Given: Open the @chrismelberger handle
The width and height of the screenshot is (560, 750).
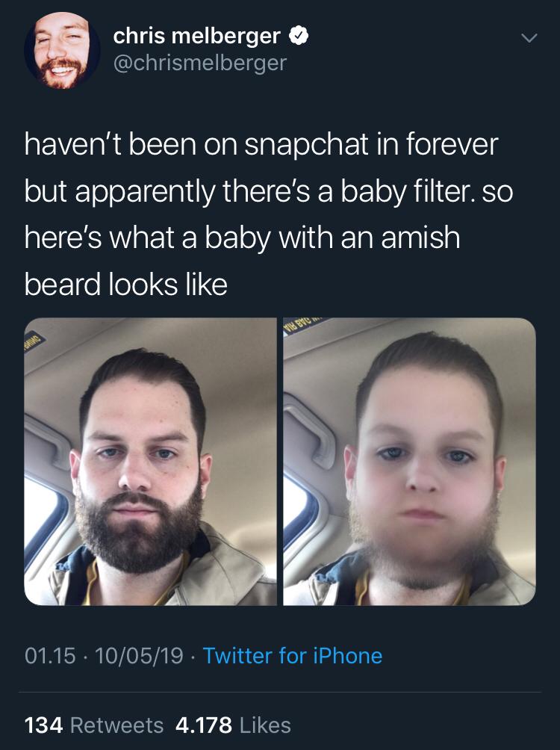Looking at the screenshot, I should tap(200, 63).
